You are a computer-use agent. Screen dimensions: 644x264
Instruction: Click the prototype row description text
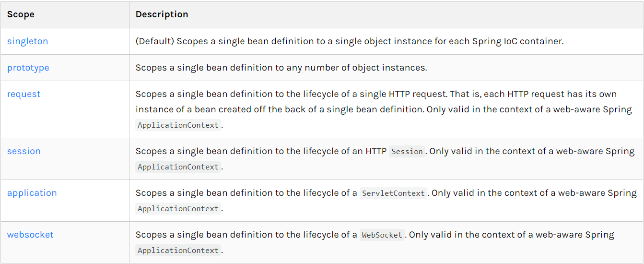tap(281, 68)
